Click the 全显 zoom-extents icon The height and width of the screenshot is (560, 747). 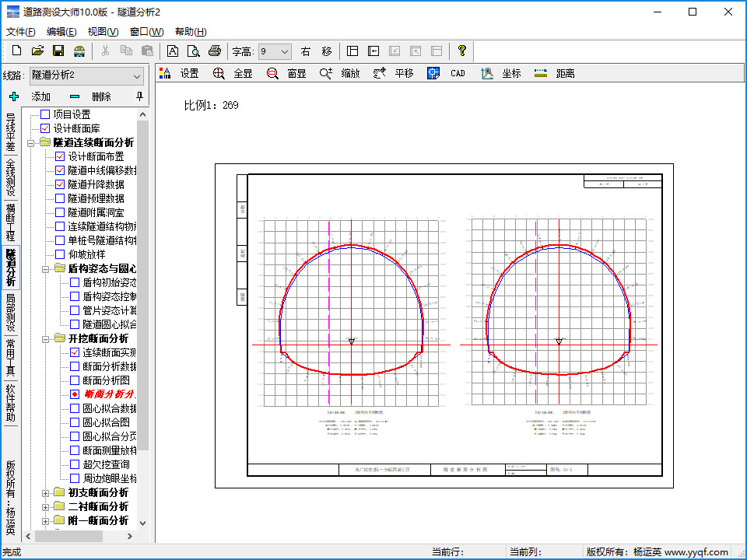tap(219, 73)
